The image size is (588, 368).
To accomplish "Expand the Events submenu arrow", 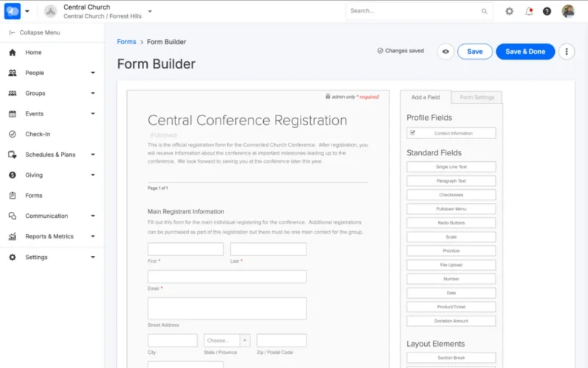I will point(93,113).
